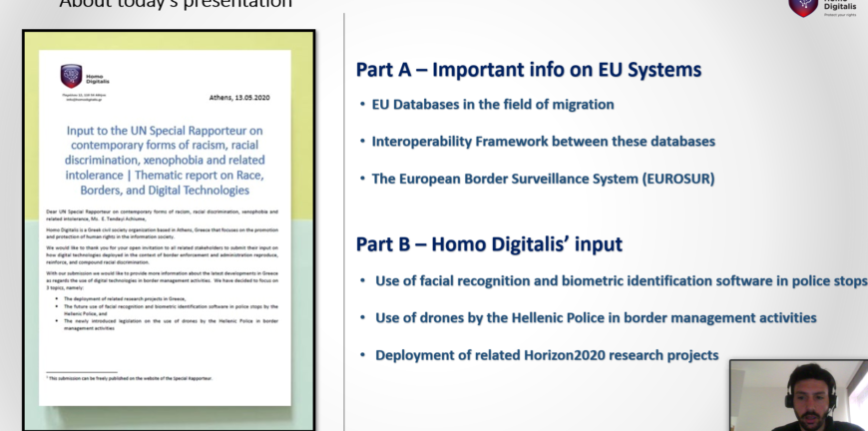Click the 'Athens, 13.05.2020' date on document

point(239,98)
